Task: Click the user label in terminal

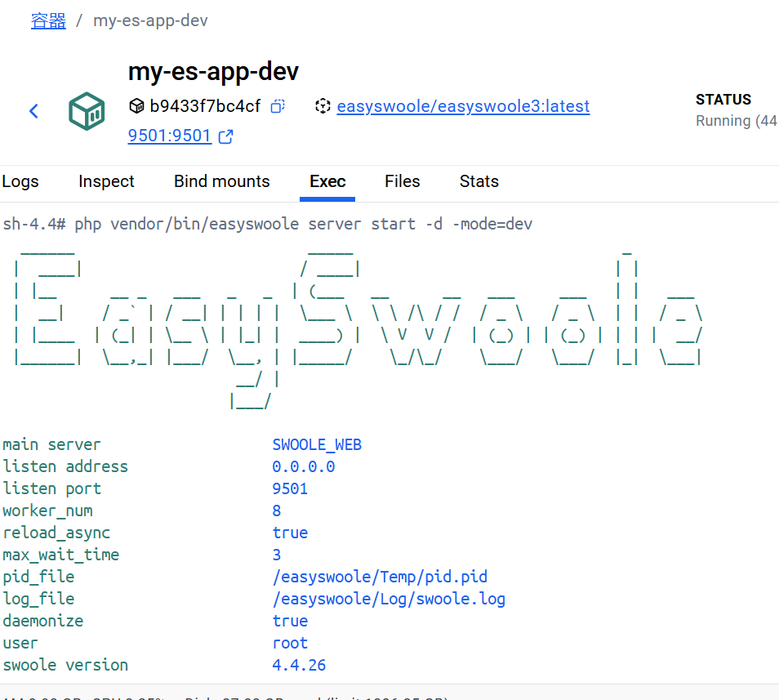Action: [x=20, y=643]
